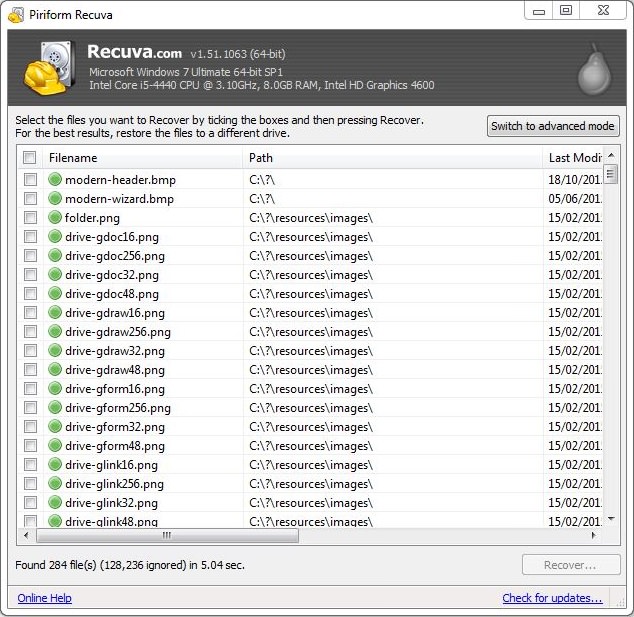
Task: Click green status dot for drive-gform256.png
Action: [55, 407]
